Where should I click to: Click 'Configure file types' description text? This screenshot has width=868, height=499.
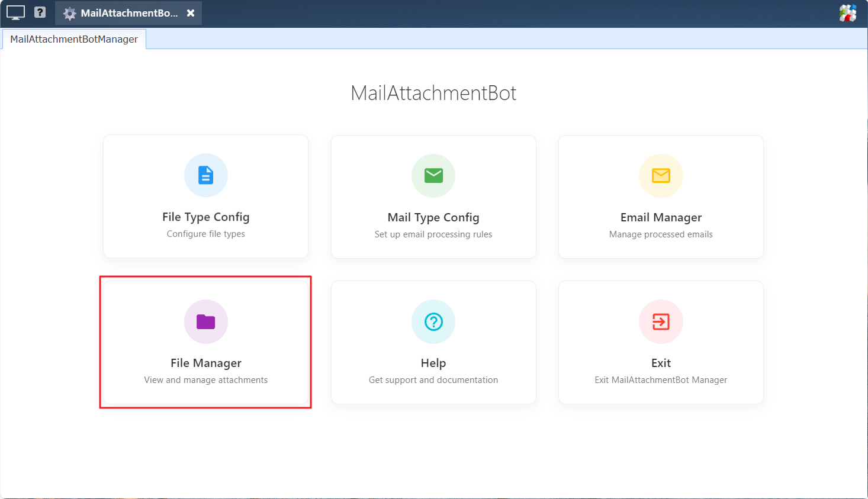tap(205, 234)
